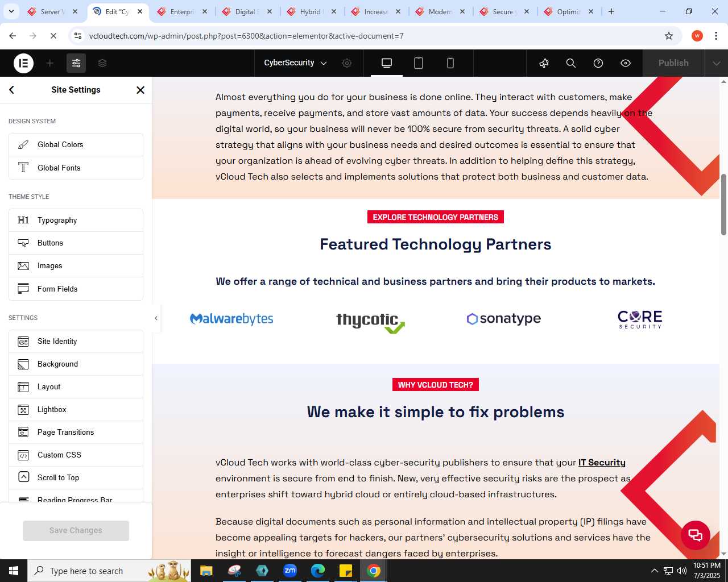Open the notes/what's new icon
This screenshot has height=582, width=728.
coord(544,63)
